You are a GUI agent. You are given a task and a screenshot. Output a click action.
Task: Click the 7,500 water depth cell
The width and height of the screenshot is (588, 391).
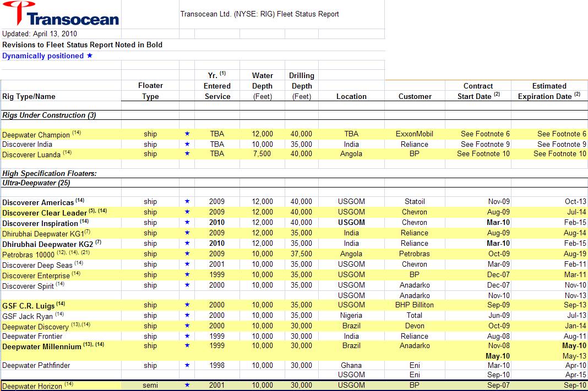click(x=262, y=153)
